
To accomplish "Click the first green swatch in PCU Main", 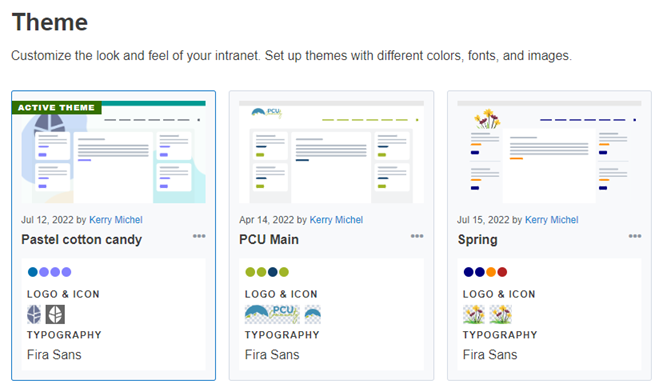I will tap(250, 272).
